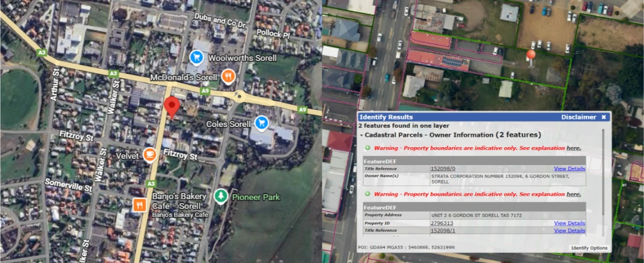
Task: Click View Details beside Title Reference 152098/1
Action: click(x=570, y=231)
